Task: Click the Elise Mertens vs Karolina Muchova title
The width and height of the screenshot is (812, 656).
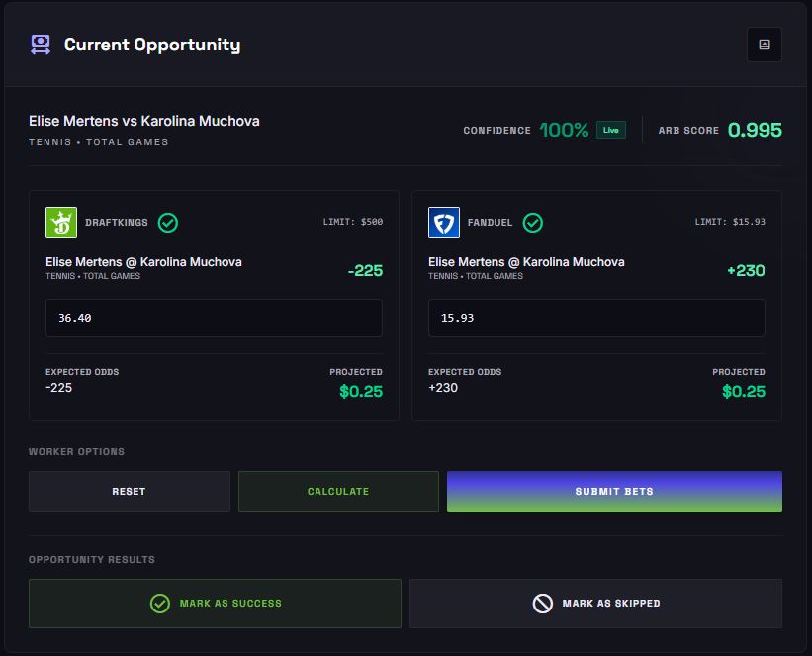Action: (x=144, y=121)
